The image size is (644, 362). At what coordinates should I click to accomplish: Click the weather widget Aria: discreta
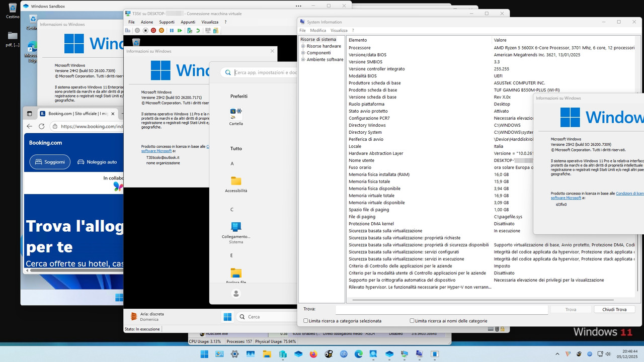[147, 317]
